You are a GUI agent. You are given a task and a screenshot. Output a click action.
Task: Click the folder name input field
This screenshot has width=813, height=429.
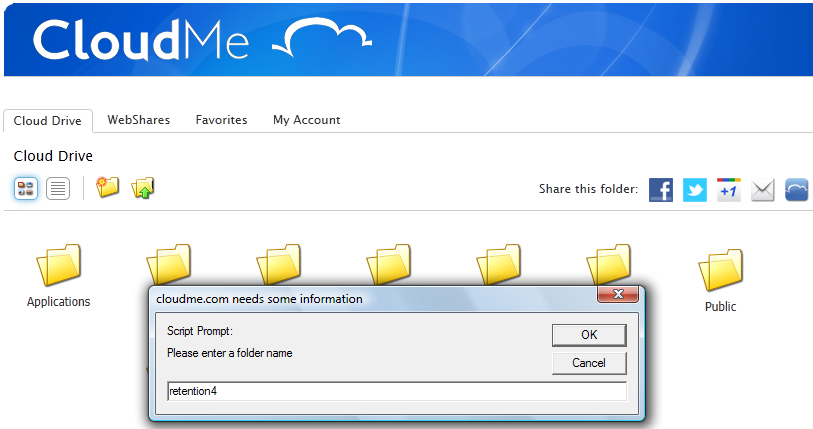[x=397, y=391]
